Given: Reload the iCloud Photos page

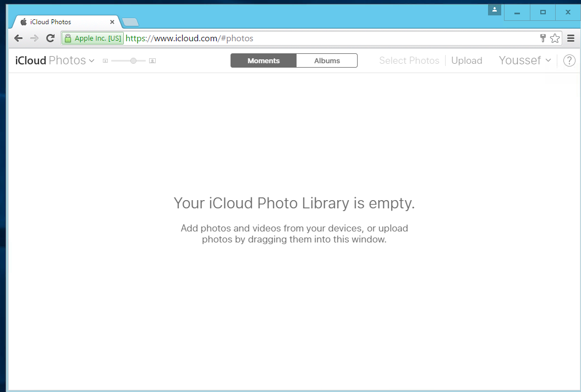Looking at the screenshot, I should (51, 38).
